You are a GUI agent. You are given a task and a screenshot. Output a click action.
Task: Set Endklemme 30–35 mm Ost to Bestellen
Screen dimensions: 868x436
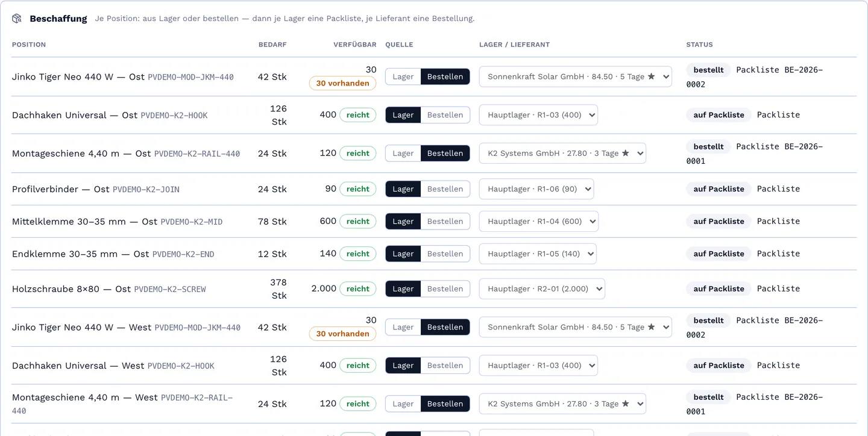445,254
